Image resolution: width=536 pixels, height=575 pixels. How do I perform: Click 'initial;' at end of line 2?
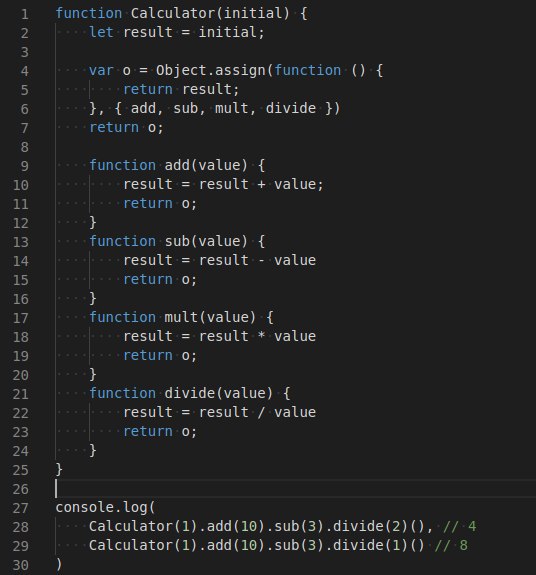pos(231,32)
